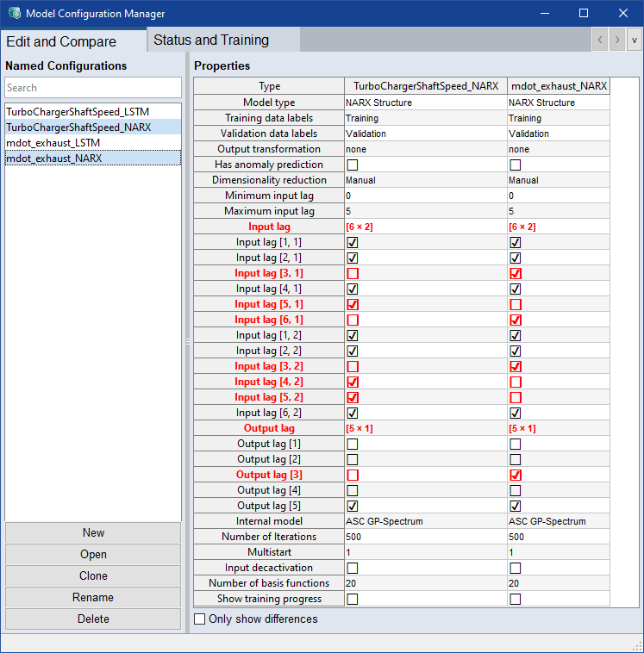644x653 pixels.
Task: Click the Search configurations field
Action: pos(93,88)
